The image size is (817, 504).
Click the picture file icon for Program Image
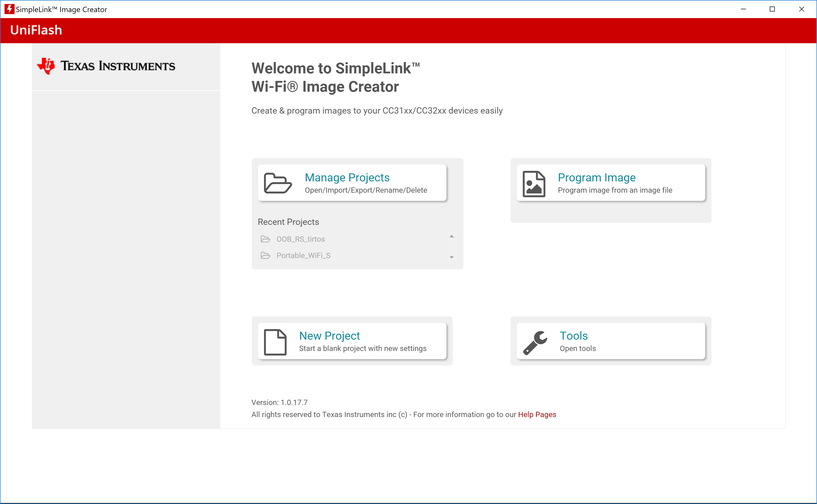(x=534, y=184)
